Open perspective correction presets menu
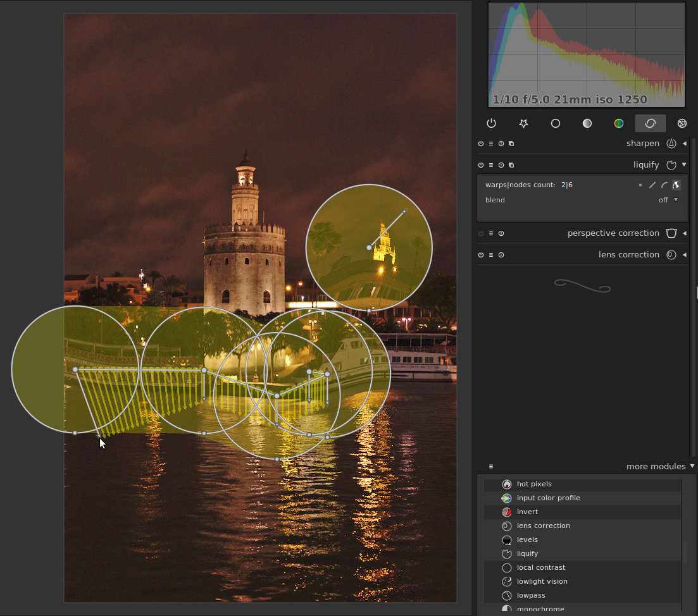 click(x=491, y=233)
